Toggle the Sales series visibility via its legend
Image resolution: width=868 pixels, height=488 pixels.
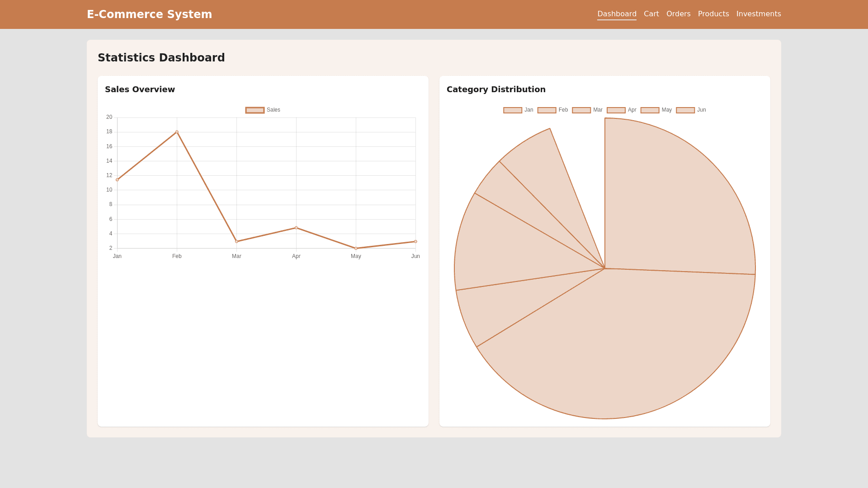coord(254,110)
